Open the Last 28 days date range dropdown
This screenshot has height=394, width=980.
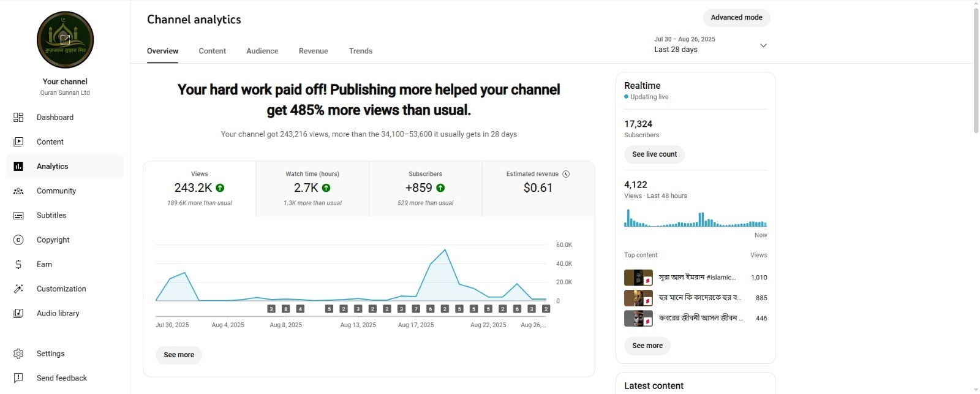[x=710, y=45]
